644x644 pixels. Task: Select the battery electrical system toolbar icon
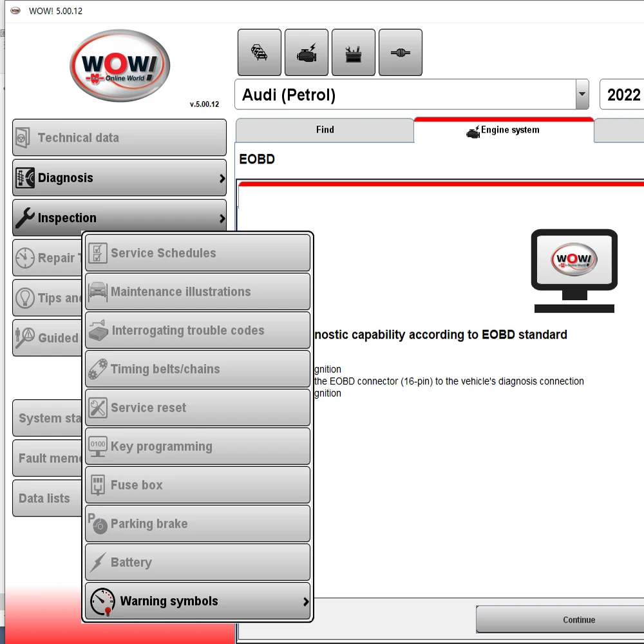click(x=353, y=52)
